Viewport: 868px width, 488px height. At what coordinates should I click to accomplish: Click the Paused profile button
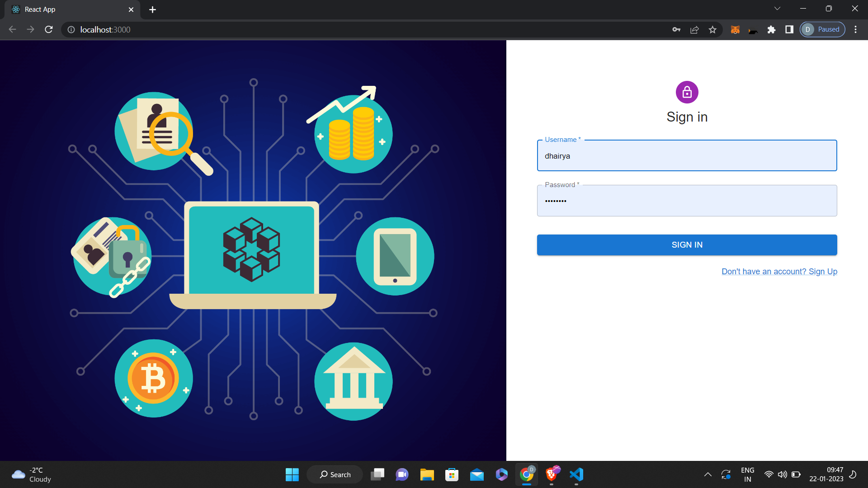(x=822, y=30)
